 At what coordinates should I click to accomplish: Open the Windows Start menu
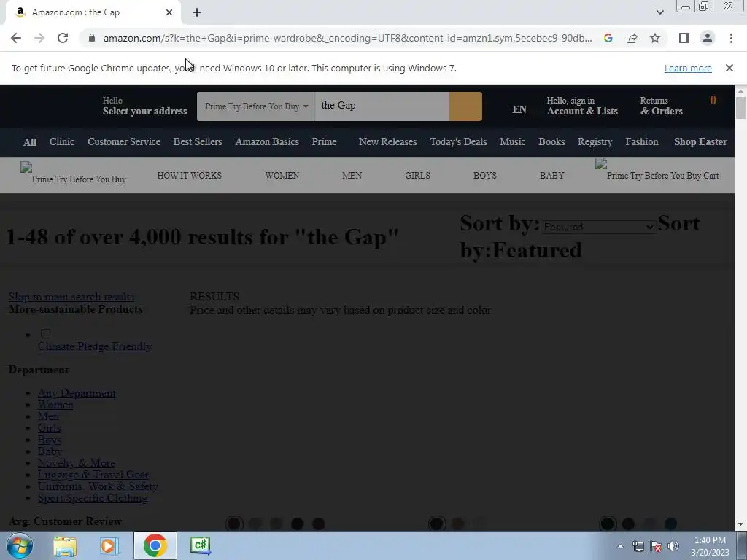pyautogui.click(x=19, y=545)
